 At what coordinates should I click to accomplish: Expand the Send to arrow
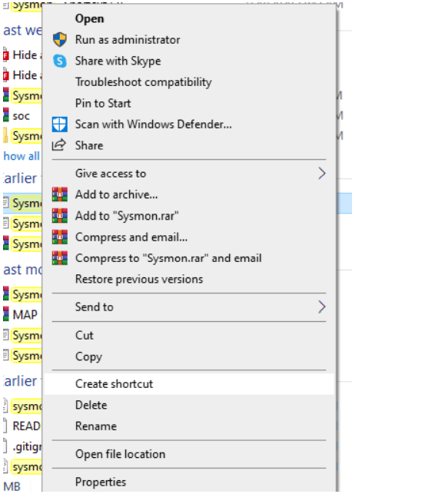coord(321,307)
